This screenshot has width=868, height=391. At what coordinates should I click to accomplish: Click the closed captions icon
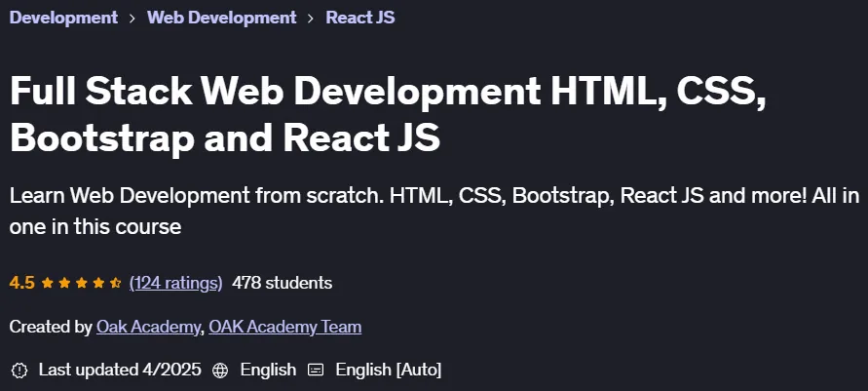(316, 370)
